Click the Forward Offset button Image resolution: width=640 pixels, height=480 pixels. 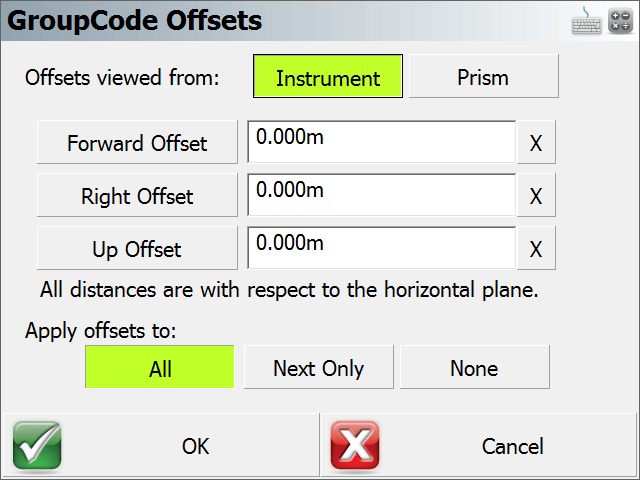pyautogui.click(x=137, y=142)
